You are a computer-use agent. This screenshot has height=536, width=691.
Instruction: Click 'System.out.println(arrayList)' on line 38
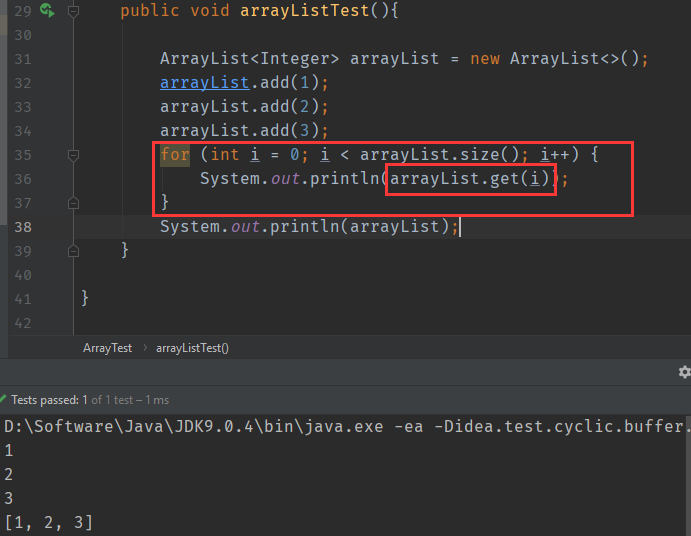pos(305,227)
